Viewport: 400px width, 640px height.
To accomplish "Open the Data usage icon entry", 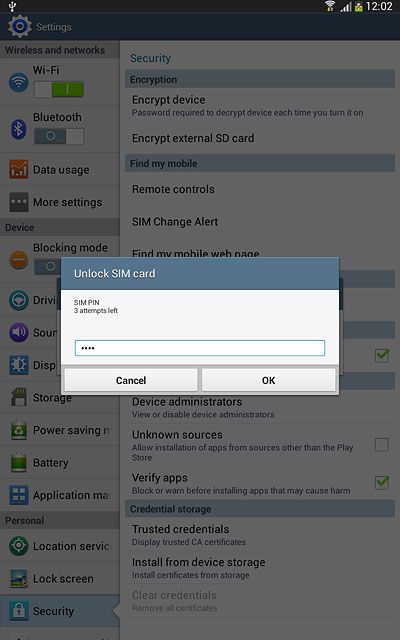I will coord(19,169).
